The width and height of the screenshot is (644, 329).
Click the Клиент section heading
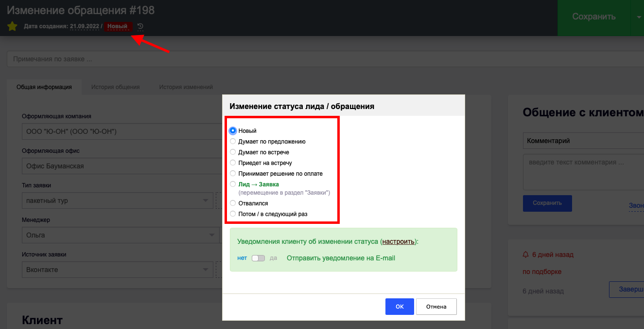(x=42, y=320)
